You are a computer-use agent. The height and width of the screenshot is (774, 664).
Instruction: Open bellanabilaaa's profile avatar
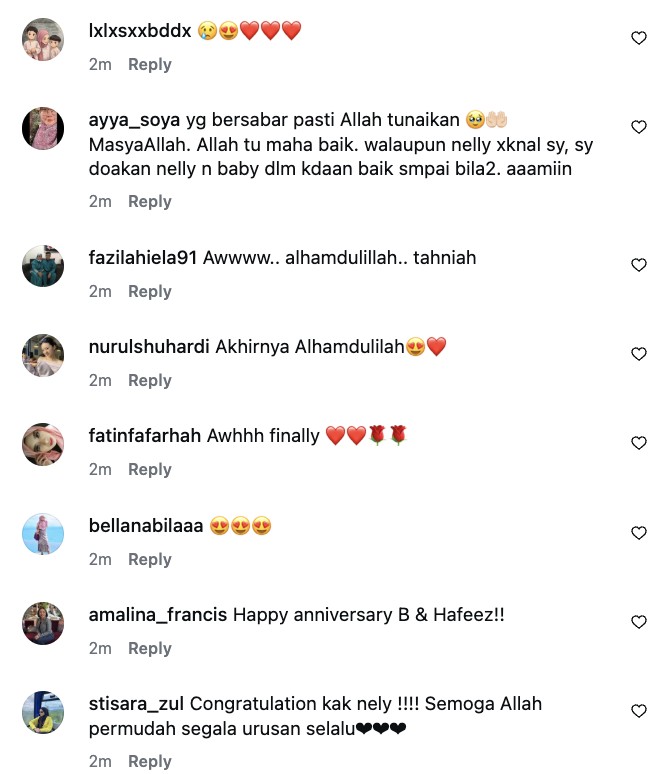coord(43,534)
